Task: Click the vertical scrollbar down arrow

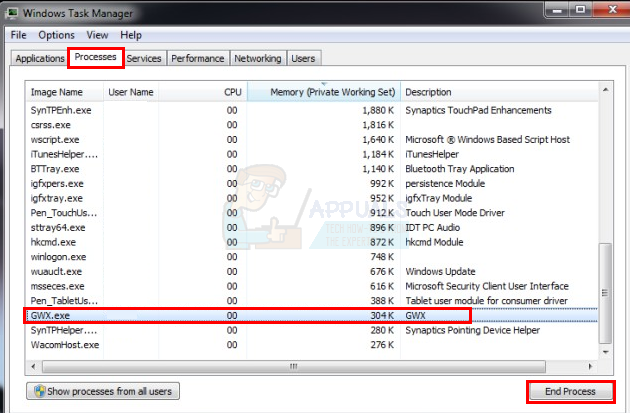Action: point(605,352)
